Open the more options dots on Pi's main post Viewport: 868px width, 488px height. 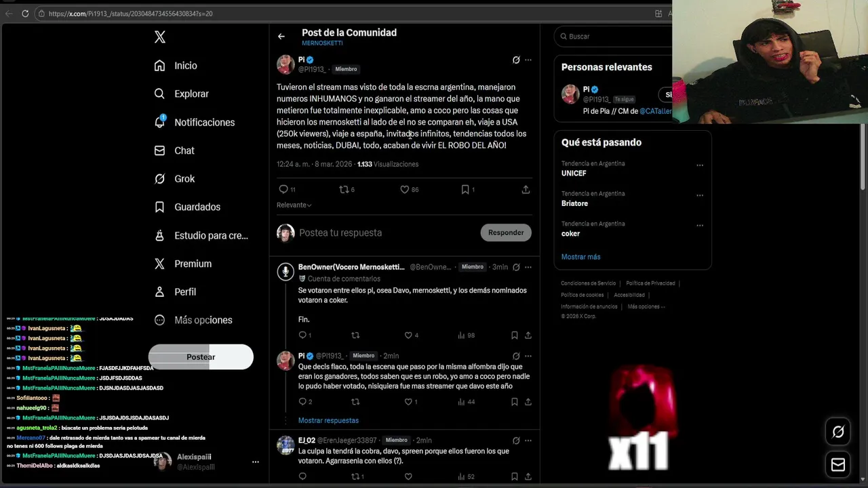point(528,60)
